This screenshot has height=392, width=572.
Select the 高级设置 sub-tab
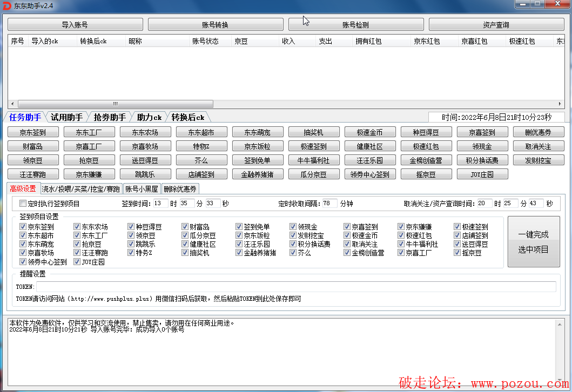(23, 188)
